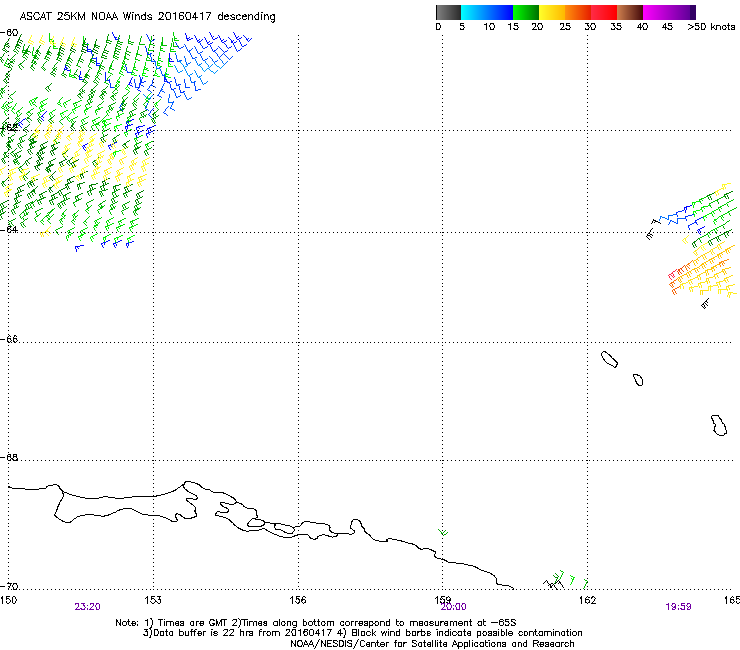Click latitude label -68
Screen dimensions: 740x650
pos(9,457)
